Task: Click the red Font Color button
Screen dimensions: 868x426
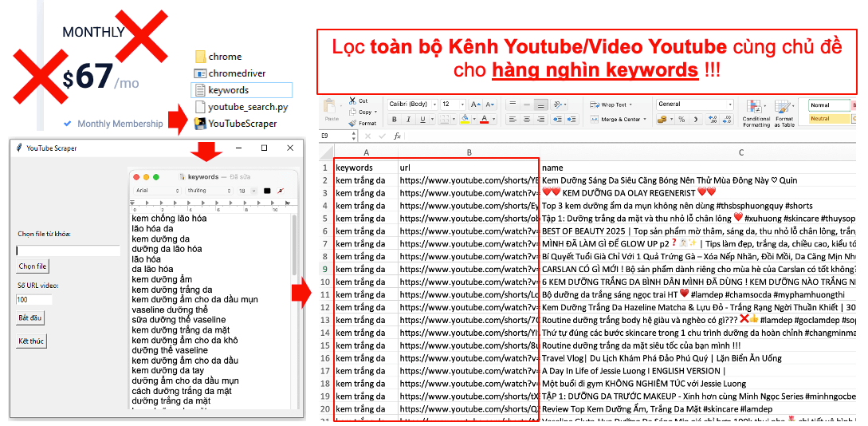Action: 485,119
